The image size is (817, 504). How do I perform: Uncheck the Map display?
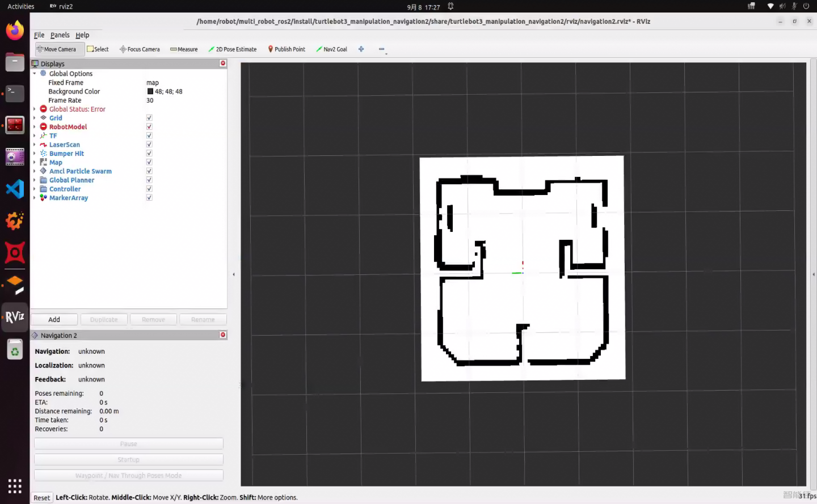pyautogui.click(x=149, y=162)
